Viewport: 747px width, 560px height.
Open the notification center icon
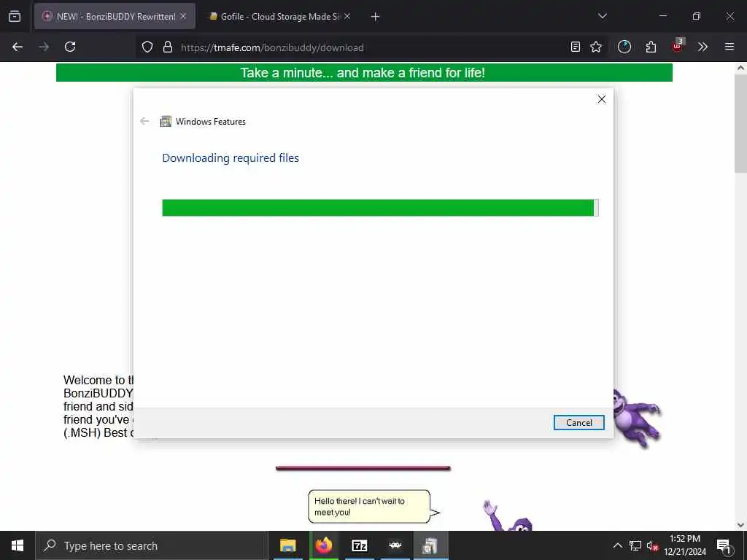point(724,545)
